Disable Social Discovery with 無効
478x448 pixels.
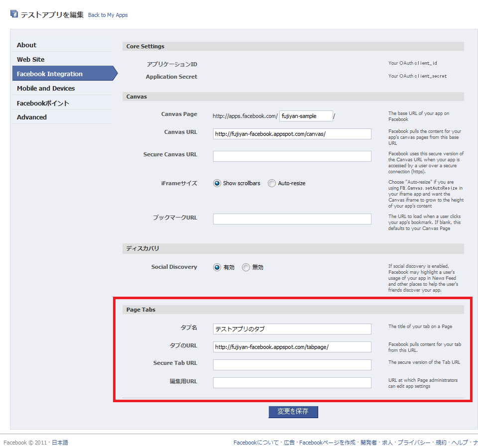pos(245,267)
